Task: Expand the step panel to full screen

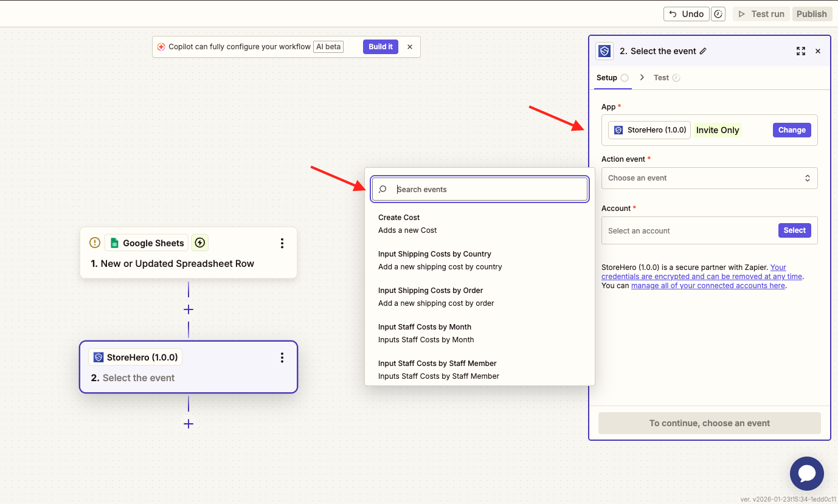Action: [x=801, y=51]
